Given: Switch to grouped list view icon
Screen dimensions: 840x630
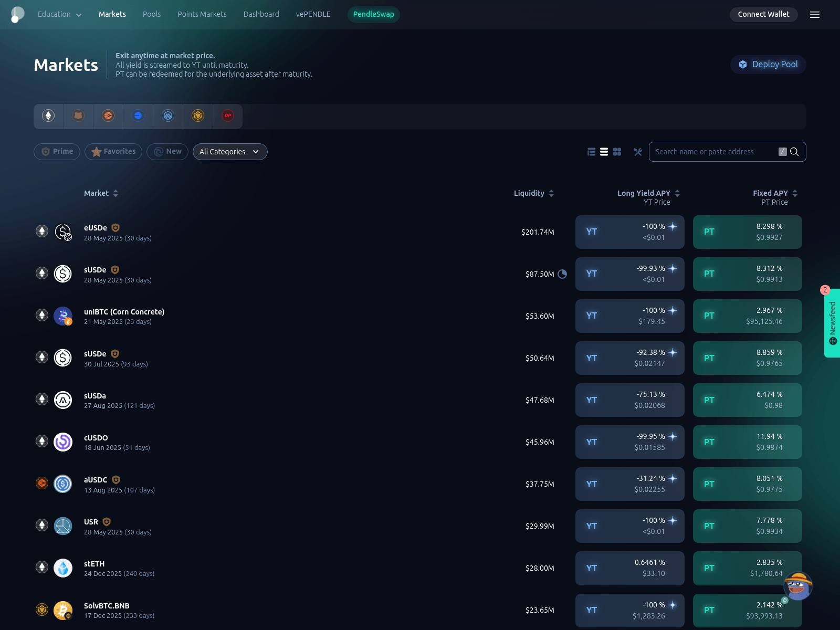Looking at the screenshot, I should tap(591, 152).
